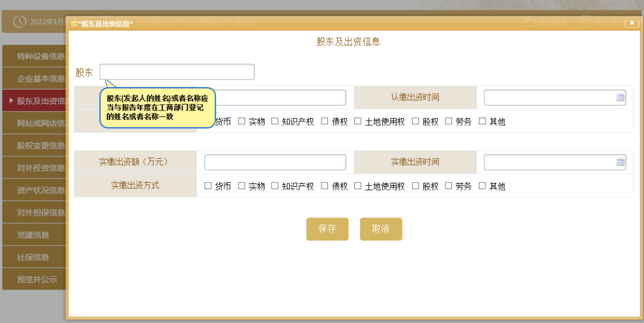Tick 劳务 checkbox in the 认缴 method row
Viewport: 644px width, 323px height.
(x=448, y=121)
